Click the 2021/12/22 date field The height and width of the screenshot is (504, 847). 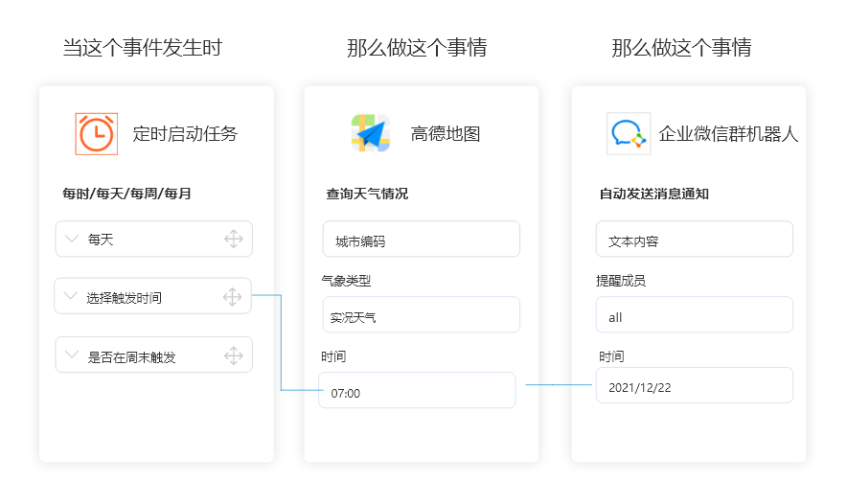click(694, 385)
